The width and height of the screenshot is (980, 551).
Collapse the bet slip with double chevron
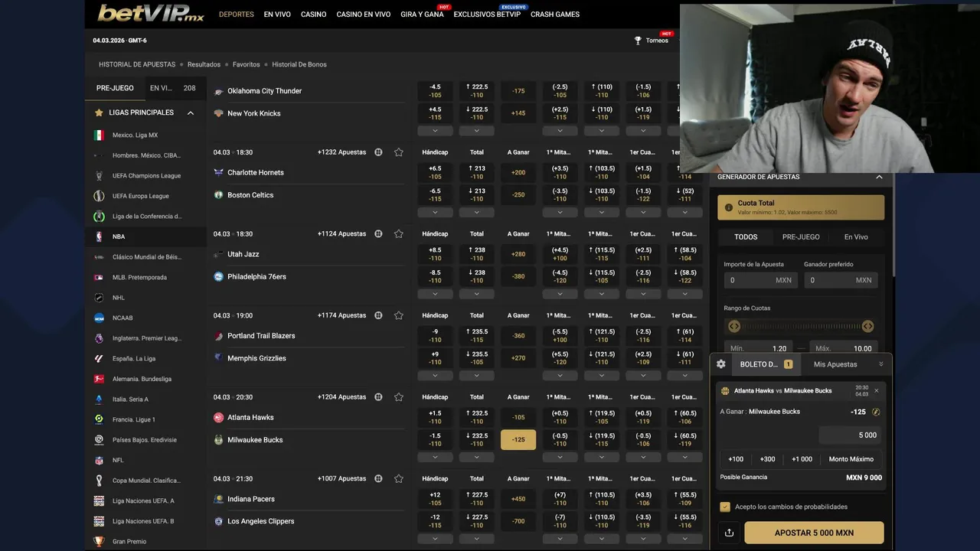pyautogui.click(x=881, y=364)
